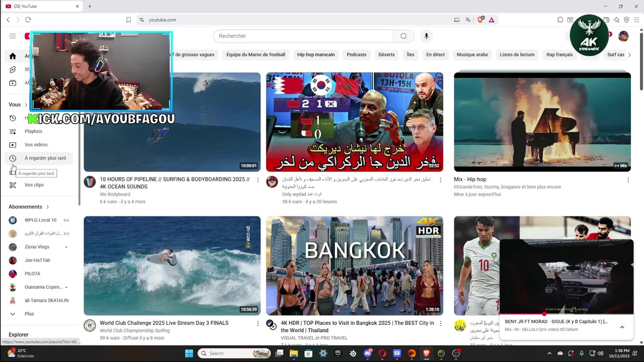Screen dimensions: 644x362
Task: Open the BANGKOK 4K HDR video thumbnail
Action: [x=355, y=265]
